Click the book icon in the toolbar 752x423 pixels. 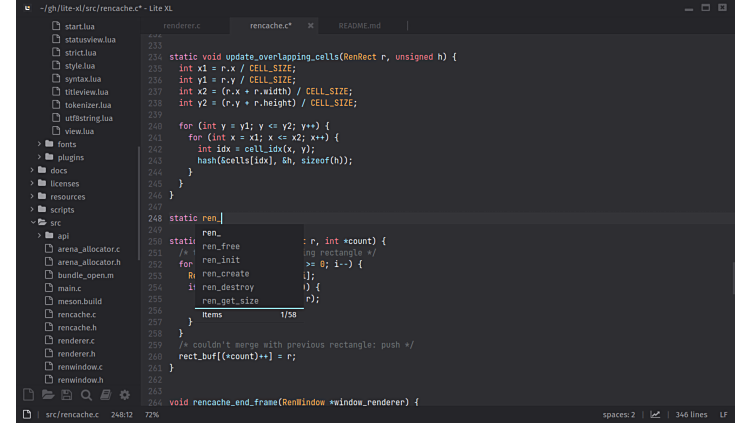click(x=105, y=395)
